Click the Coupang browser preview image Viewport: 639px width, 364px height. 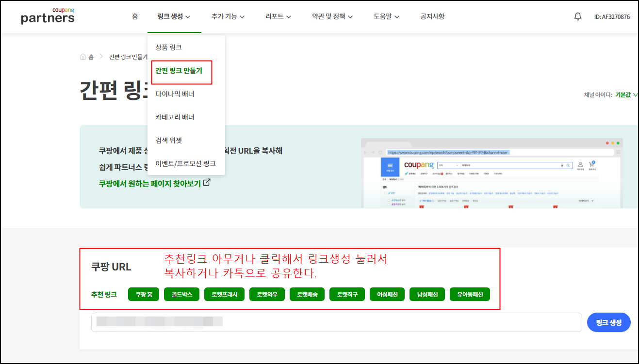[492, 174]
